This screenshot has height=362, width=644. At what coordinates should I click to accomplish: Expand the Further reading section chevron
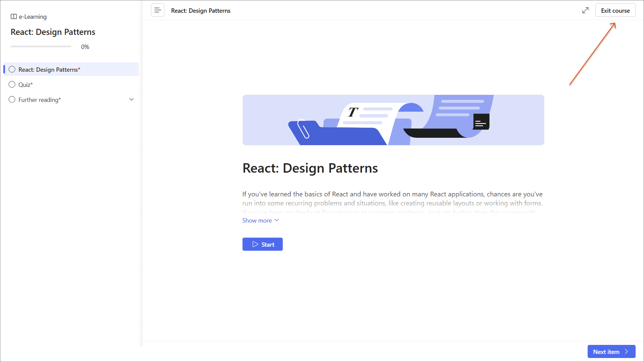point(131,100)
